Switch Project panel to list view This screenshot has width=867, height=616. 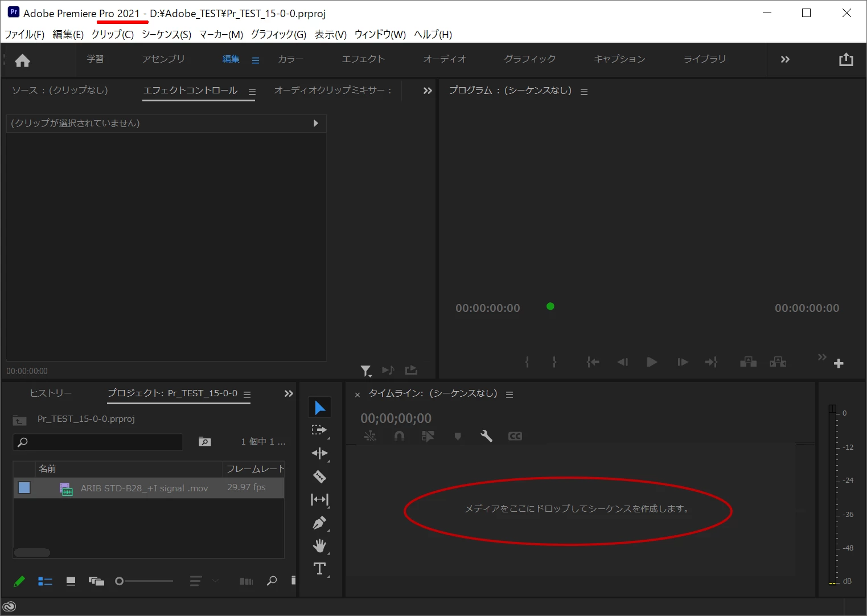45,581
